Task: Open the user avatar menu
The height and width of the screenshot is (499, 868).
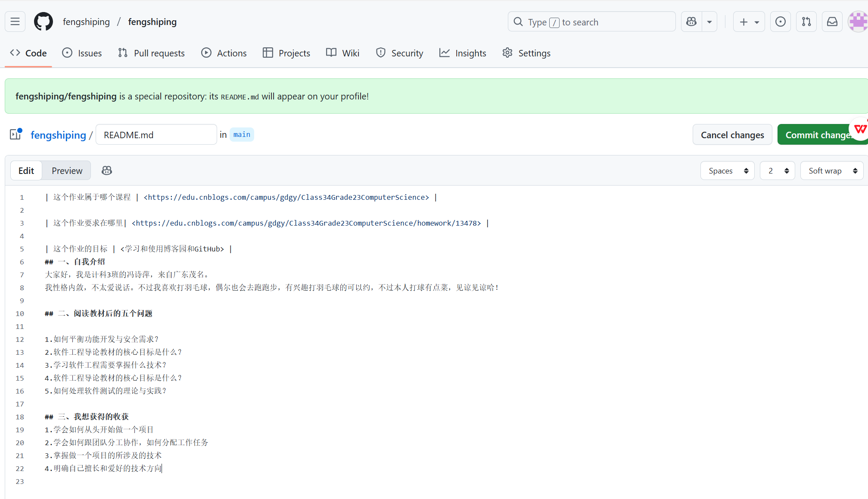Action: pos(857,22)
